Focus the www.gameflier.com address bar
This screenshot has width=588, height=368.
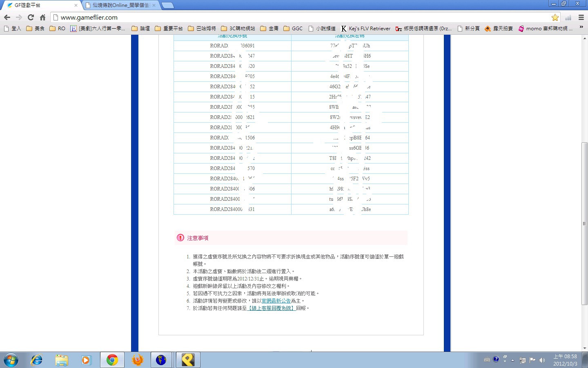pos(302,17)
